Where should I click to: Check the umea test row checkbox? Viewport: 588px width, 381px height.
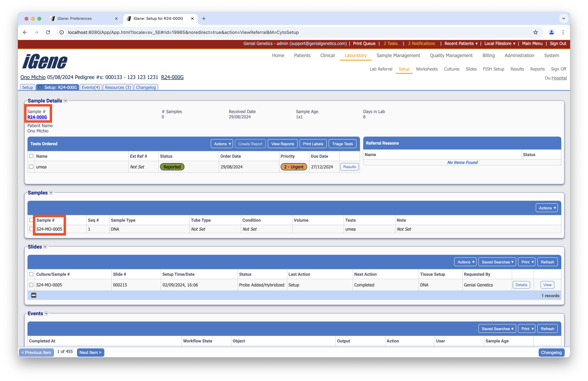pyautogui.click(x=31, y=167)
